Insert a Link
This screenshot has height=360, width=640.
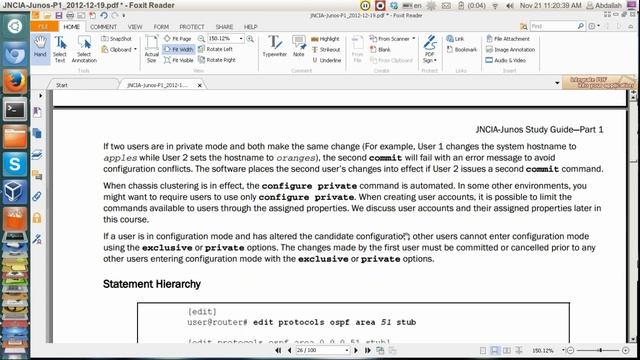pos(455,39)
